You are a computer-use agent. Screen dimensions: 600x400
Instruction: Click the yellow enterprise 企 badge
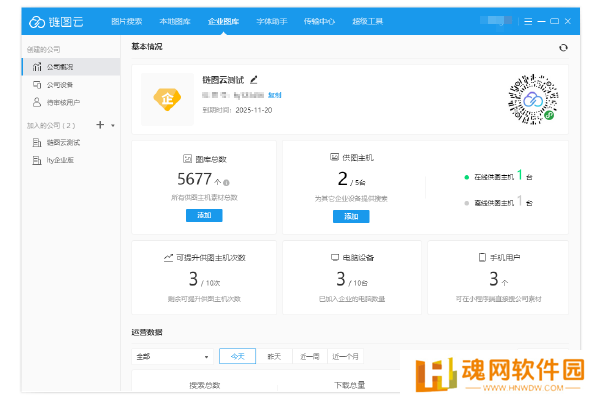(x=167, y=99)
